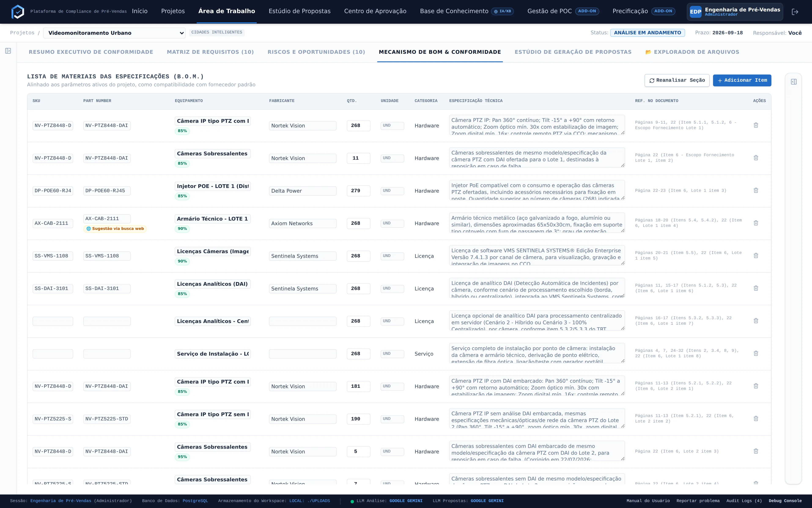Delete the Licenças Câmeras row
The width and height of the screenshot is (812, 508).
click(x=756, y=255)
